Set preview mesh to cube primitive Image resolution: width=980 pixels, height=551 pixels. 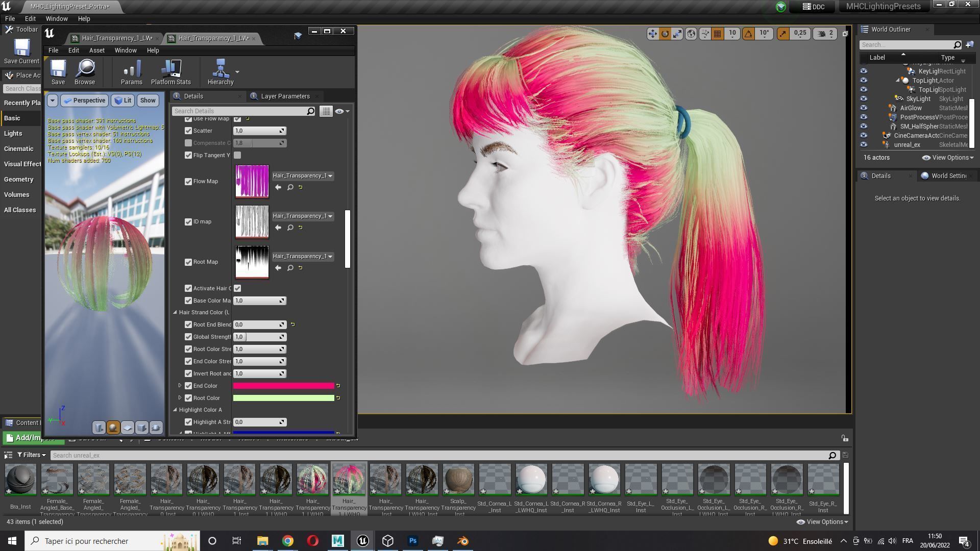tap(142, 428)
